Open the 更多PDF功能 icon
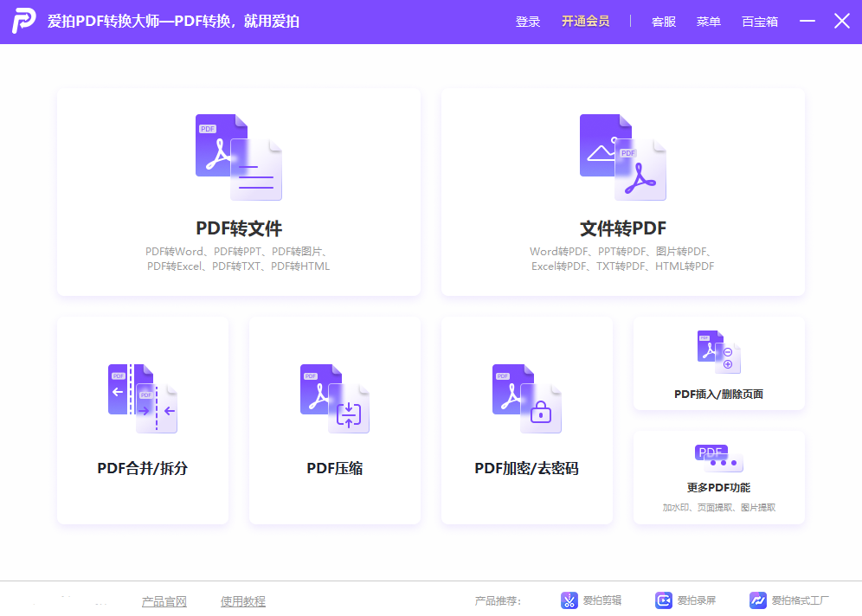This screenshot has height=616, width=862. pos(718,458)
